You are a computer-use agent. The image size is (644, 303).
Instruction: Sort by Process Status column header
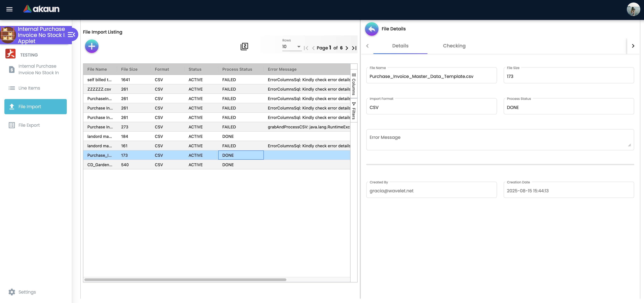pos(241,69)
